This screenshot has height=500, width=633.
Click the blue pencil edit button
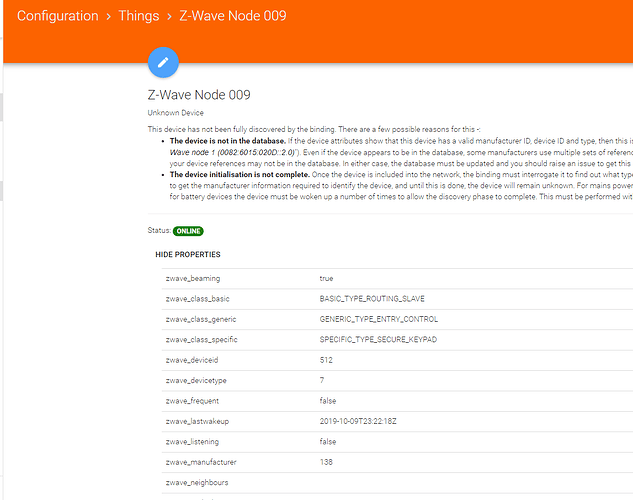163,62
